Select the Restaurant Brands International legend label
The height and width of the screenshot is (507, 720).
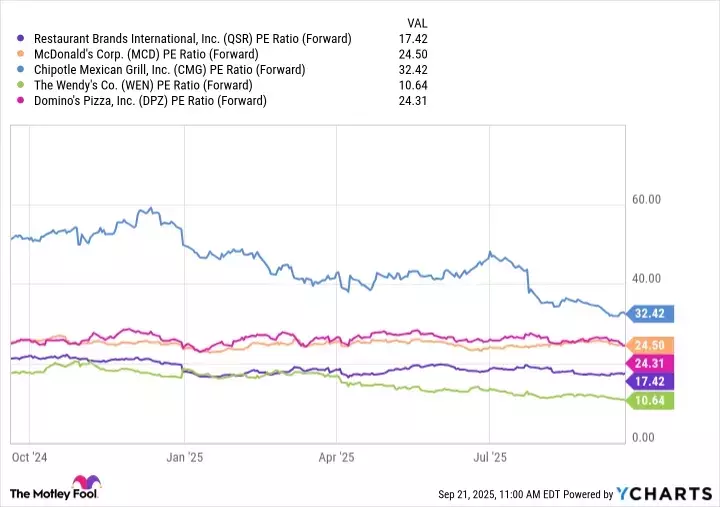[x=192, y=39]
